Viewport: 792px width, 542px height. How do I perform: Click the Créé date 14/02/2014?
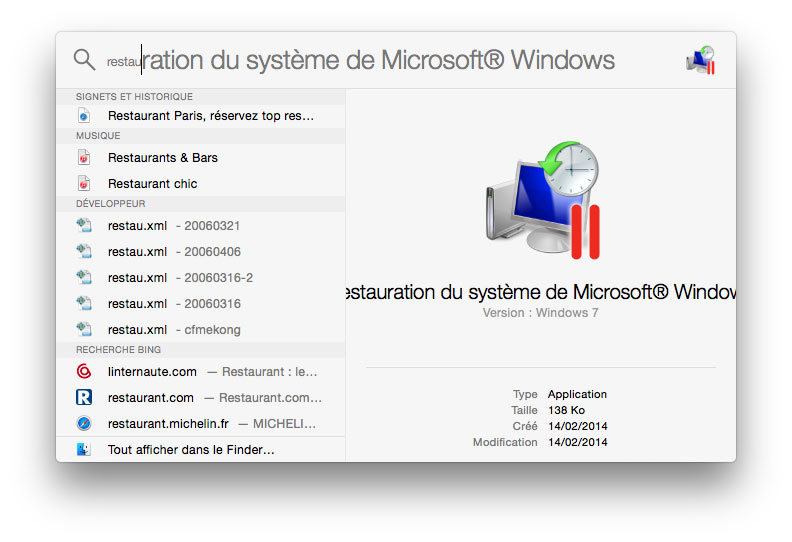(x=578, y=426)
